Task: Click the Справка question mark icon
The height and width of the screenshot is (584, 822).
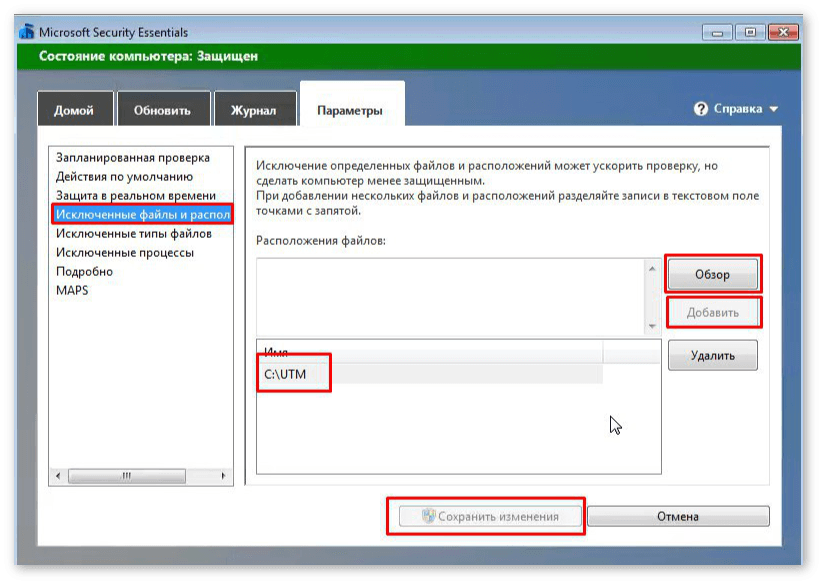Action: [700, 109]
